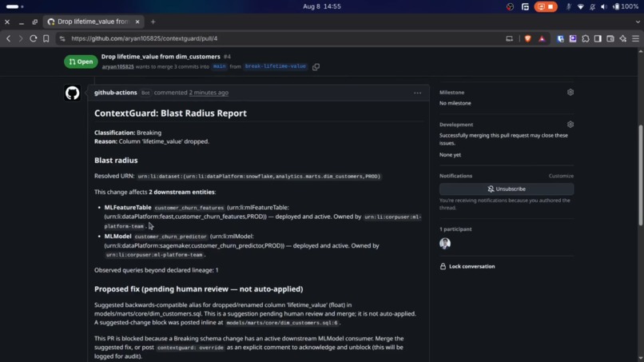Image resolution: width=644 pixels, height=362 pixels.
Task: Open the Brave Rewards triangle icon
Action: (543, 38)
